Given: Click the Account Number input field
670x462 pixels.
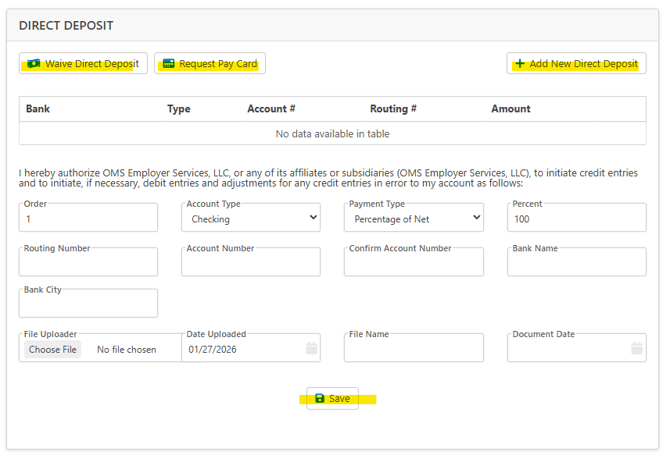Looking at the screenshot, I should (x=251, y=263).
